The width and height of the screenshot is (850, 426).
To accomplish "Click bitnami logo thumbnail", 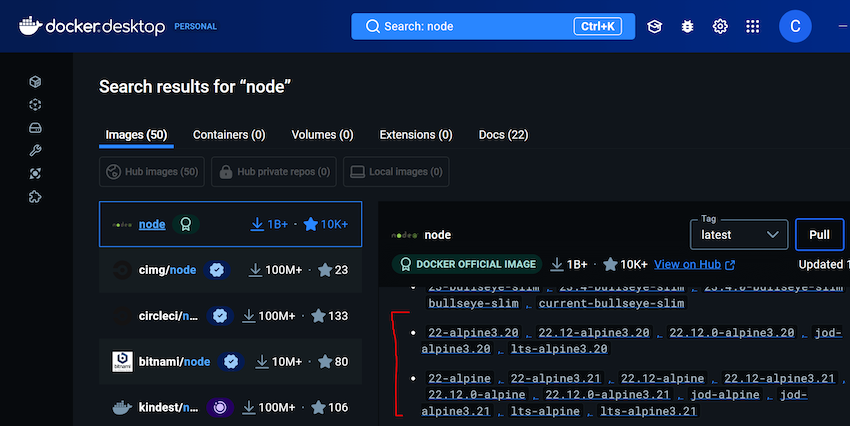I will pyautogui.click(x=123, y=362).
